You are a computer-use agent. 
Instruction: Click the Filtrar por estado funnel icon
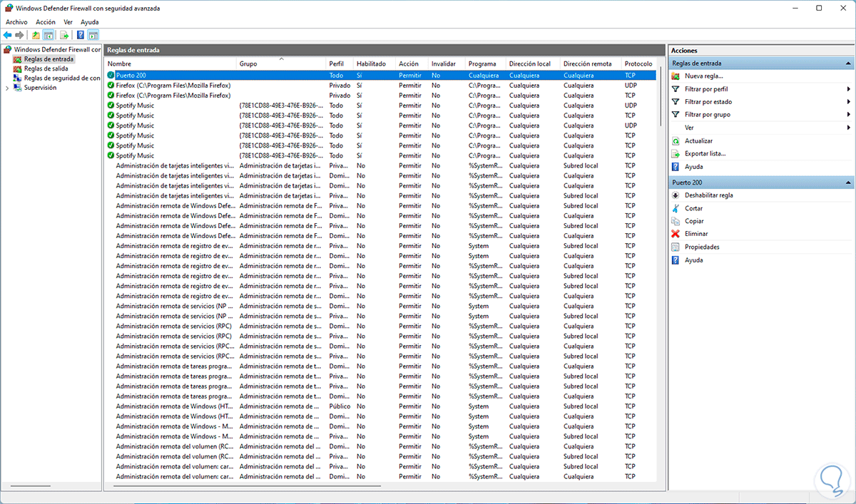676,102
